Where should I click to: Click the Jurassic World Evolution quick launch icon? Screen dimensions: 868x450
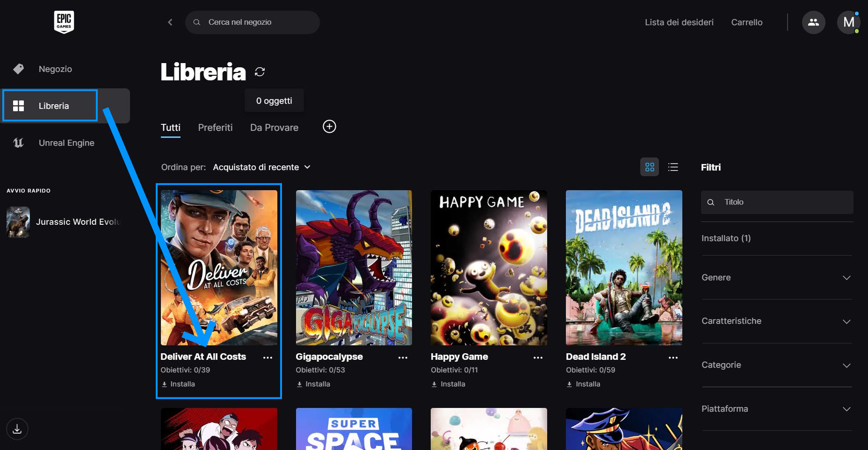(18, 222)
